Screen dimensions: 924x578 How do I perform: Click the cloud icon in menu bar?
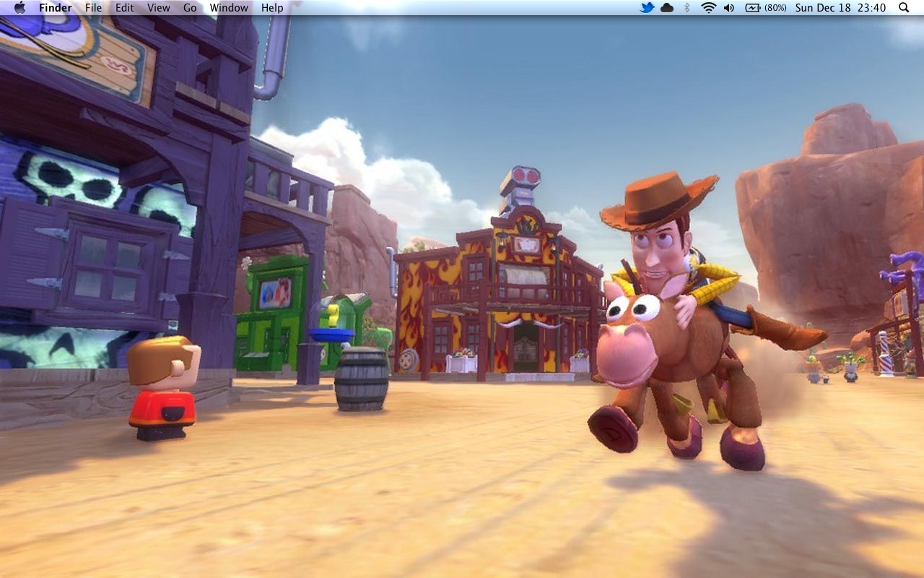(667, 8)
